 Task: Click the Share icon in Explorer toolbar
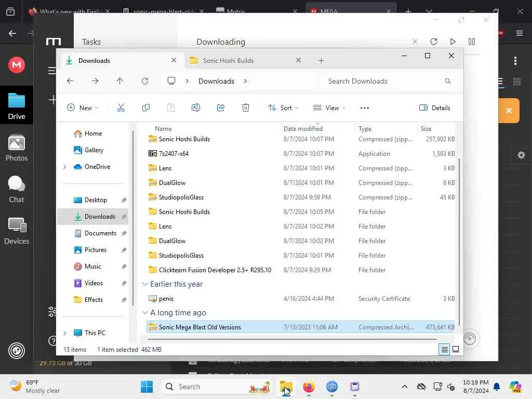pos(220,108)
